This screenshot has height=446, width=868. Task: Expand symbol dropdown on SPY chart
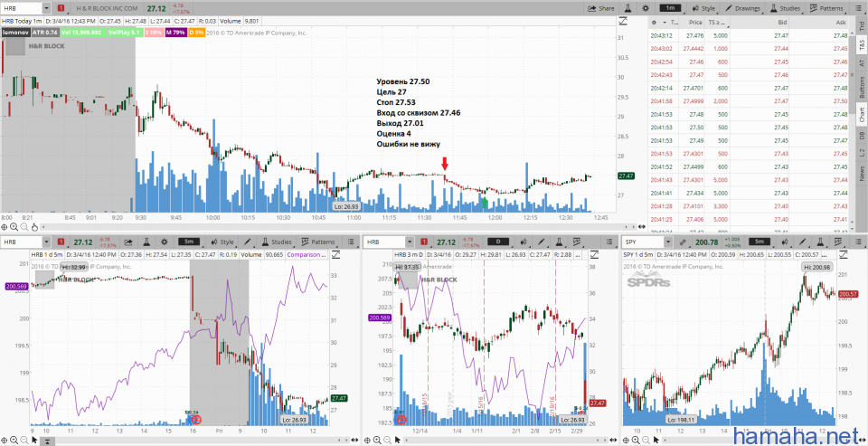[x=667, y=242]
